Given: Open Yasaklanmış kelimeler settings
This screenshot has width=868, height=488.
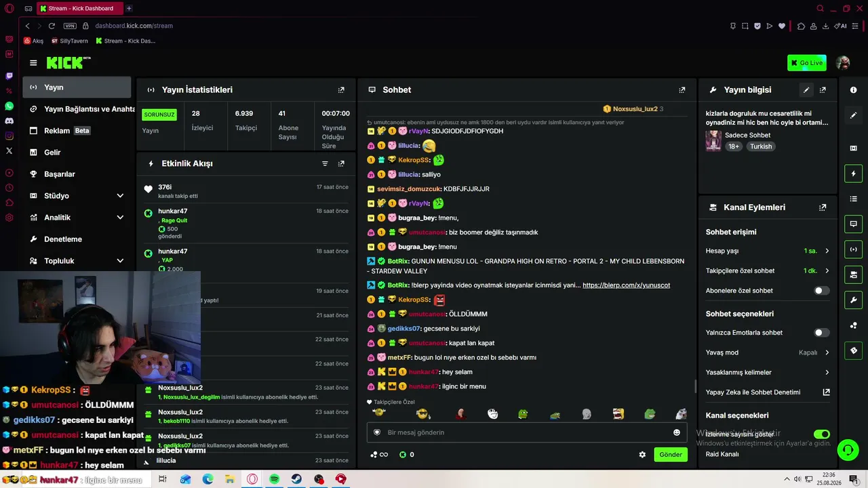Looking at the screenshot, I should tap(768, 372).
